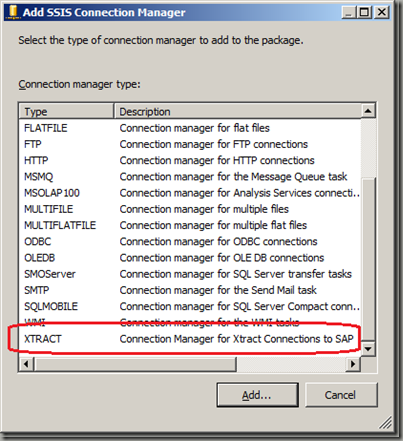
Task: Click the vertical scrollbar up arrow
Action: (368, 111)
